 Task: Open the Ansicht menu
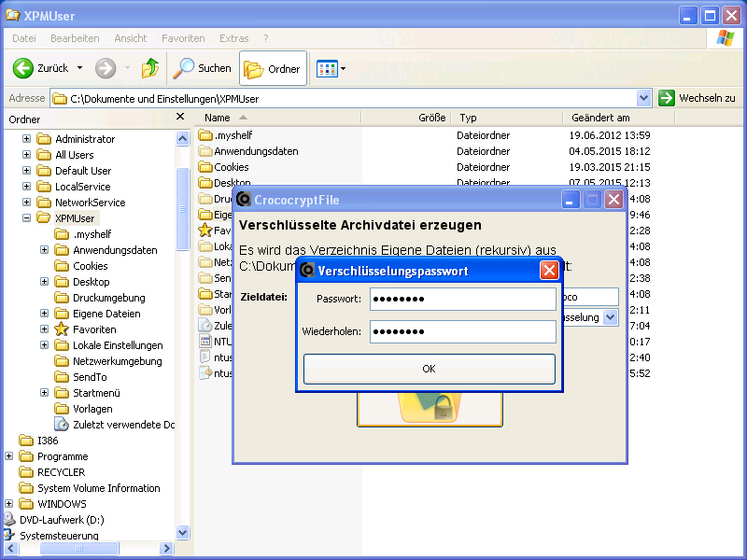click(x=130, y=38)
